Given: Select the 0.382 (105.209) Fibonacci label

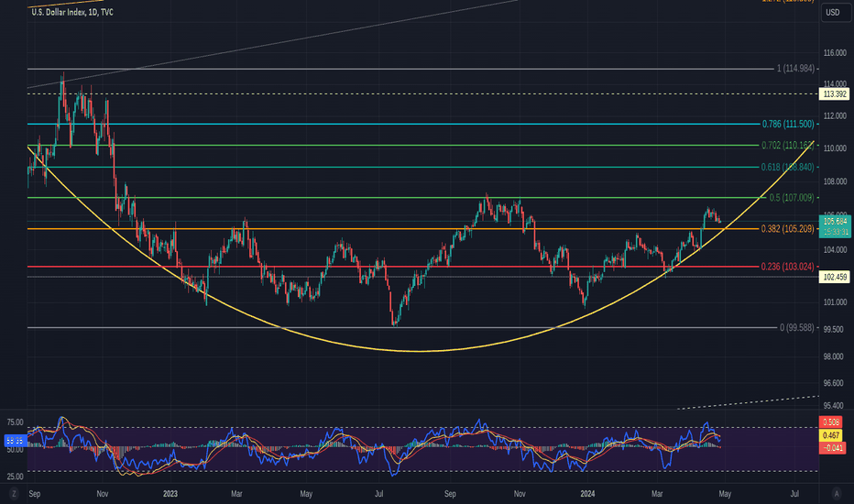Looking at the screenshot, I should (788, 229).
